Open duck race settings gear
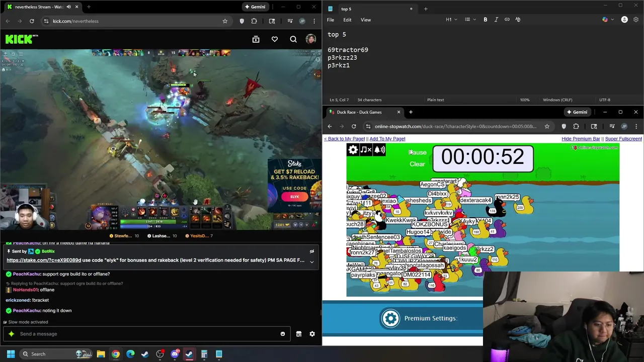Viewport: 644px width, 362px height. click(x=353, y=150)
